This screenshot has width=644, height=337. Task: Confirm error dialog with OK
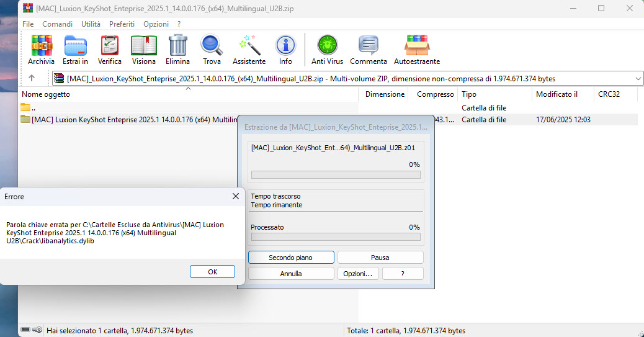[x=212, y=272]
